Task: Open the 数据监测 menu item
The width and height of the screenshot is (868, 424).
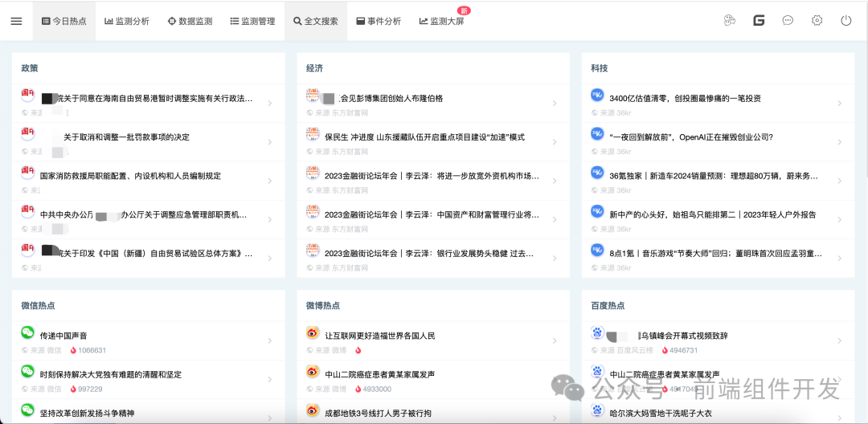Action: coord(190,21)
